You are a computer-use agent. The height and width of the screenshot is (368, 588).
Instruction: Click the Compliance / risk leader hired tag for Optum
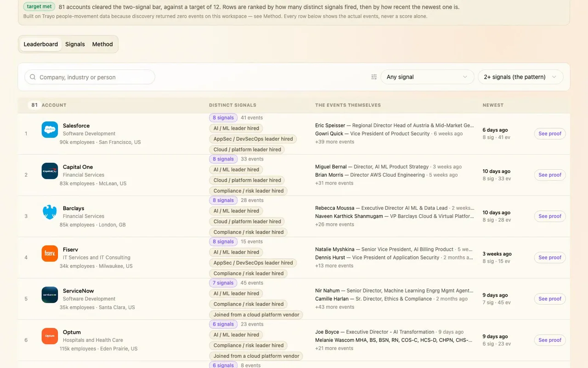click(249, 345)
